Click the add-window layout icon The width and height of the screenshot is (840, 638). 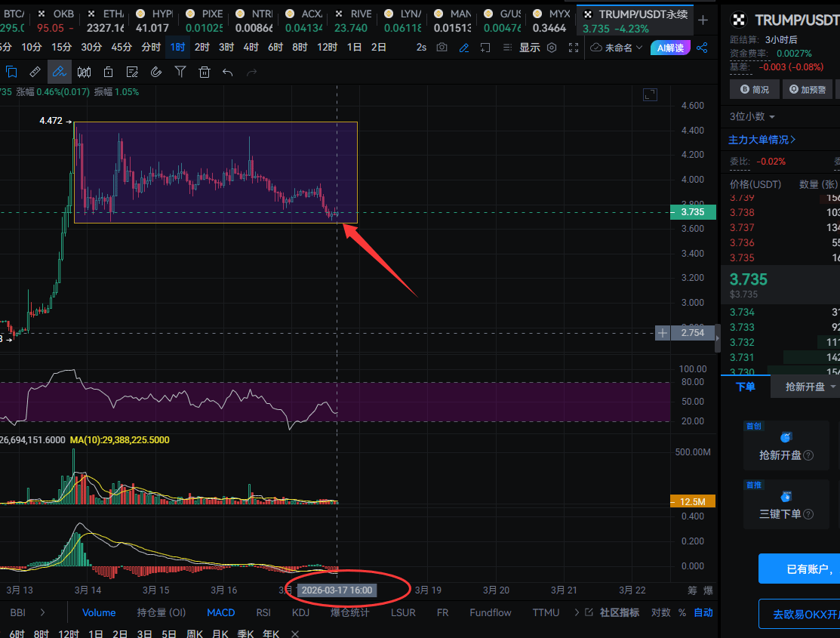point(485,48)
